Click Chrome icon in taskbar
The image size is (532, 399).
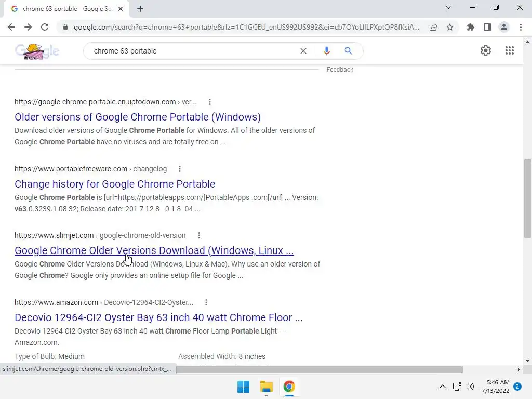point(289,387)
